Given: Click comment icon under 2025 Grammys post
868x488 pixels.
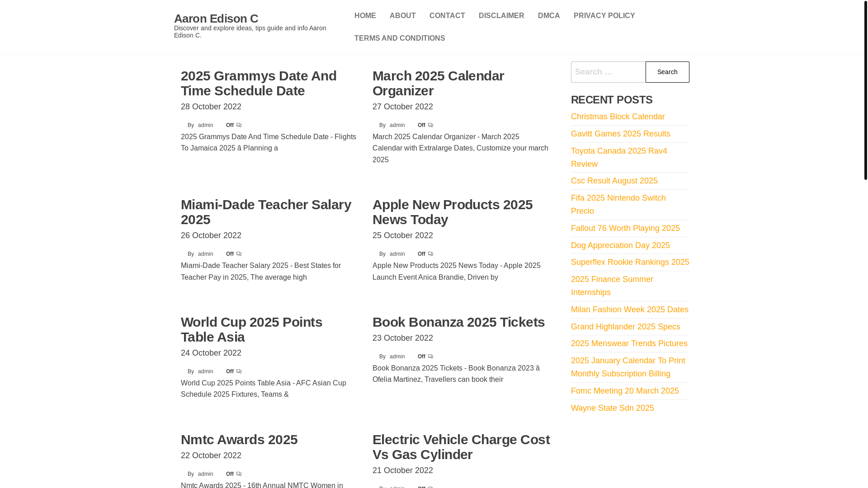Looking at the screenshot, I should click(x=239, y=125).
